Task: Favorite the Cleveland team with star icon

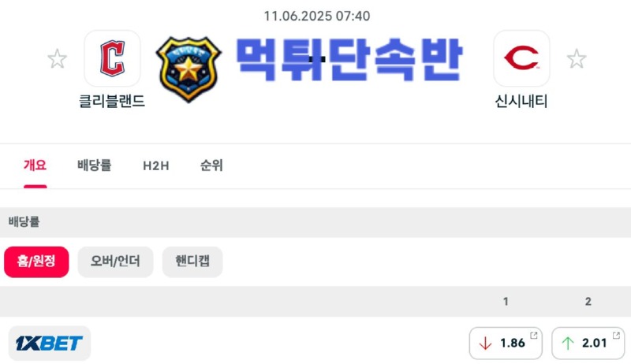Action: coord(57,58)
